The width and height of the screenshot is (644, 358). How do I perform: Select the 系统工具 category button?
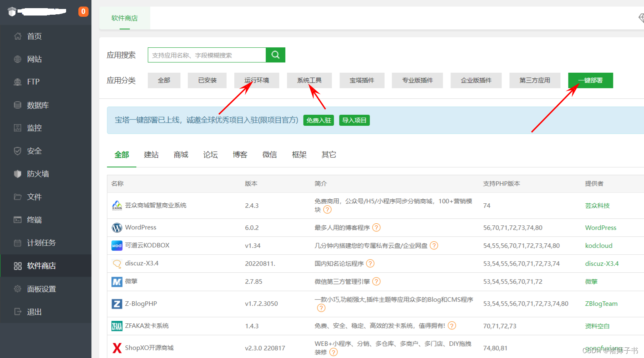click(x=309, y=80)
